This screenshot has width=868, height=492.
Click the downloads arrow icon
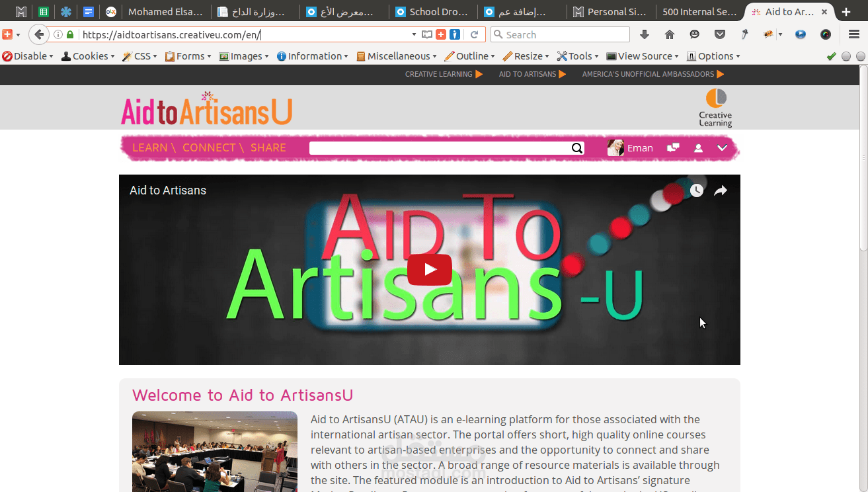[x=645, y=34]
